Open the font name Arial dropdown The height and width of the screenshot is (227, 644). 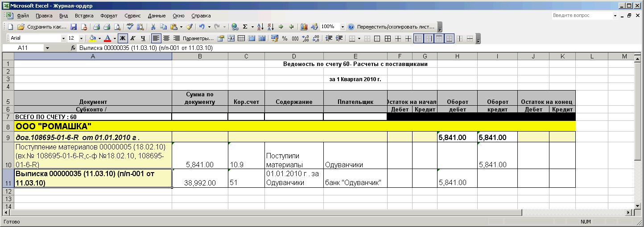[x=63, y=38]
